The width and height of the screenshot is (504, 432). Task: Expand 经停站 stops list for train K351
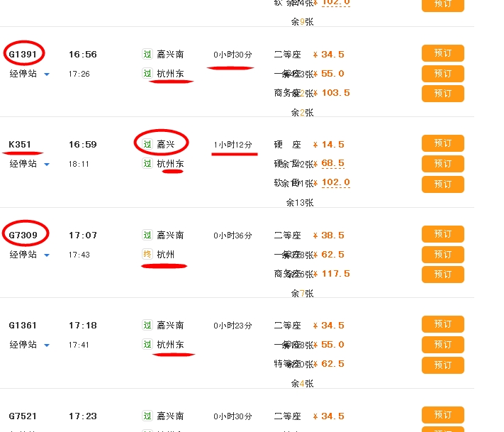(x=30, y=164)
